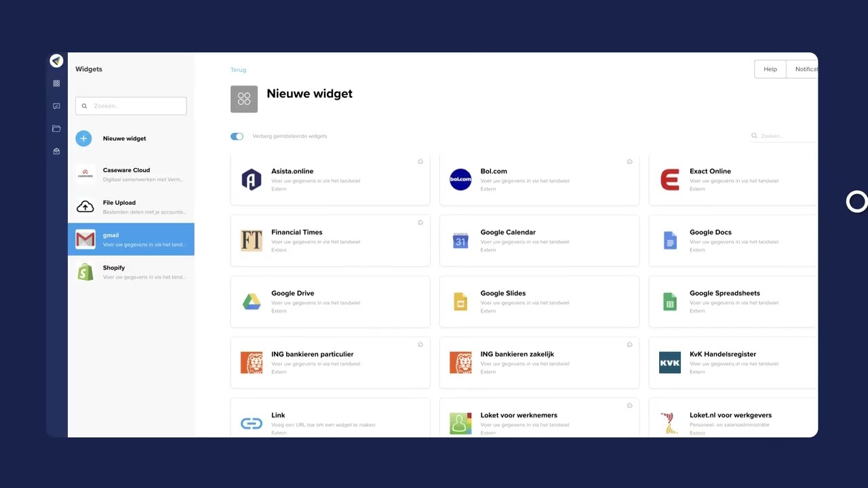This screenshot has width=868, height=488.
Task: Select the Shopify sidebar entry
Action: 131,272
